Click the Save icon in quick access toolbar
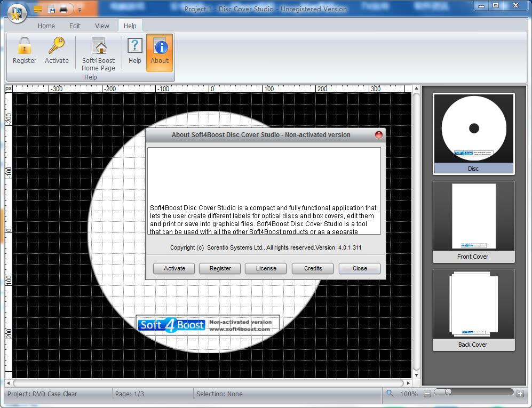 point(51,9)
